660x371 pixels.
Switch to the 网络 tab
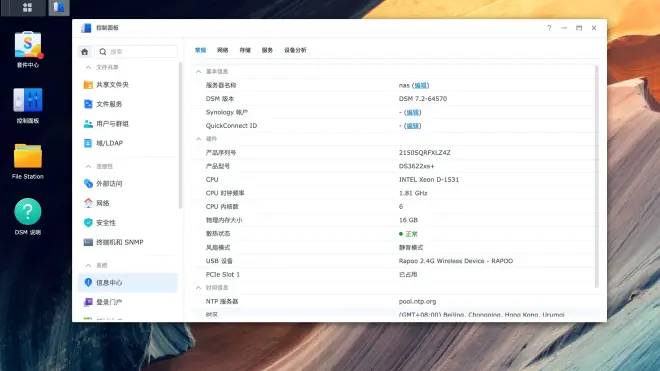(x=223, y=50)
